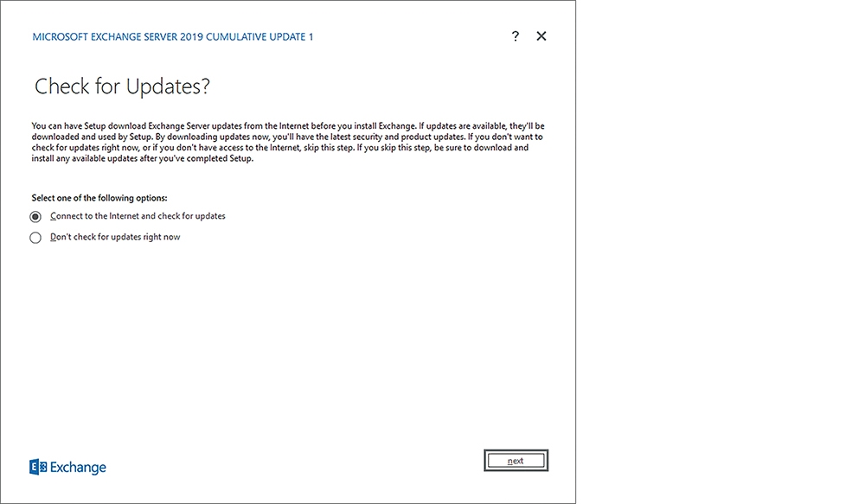Click the "Select one of the following options:" label

tap(99, 198)
